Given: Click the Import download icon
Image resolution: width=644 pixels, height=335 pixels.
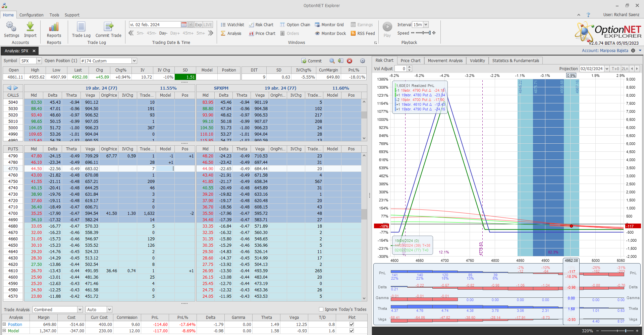Looking at the screenshot, I should coord(30,27).
